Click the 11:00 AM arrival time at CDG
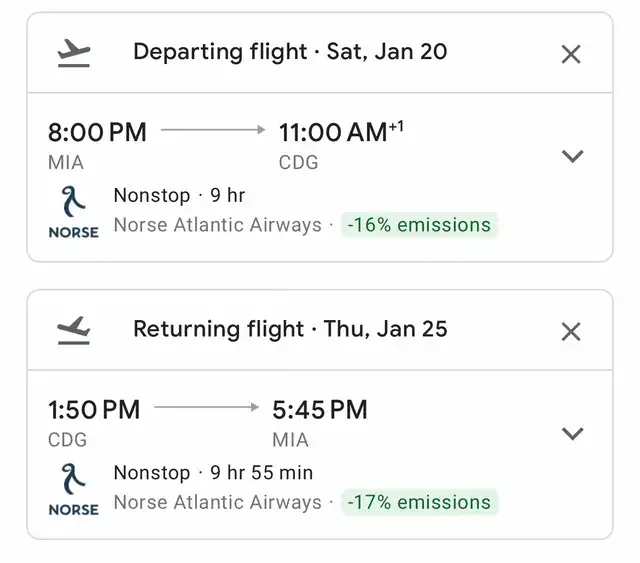The width and height of the screenshot is (640, 563). tap(341, 131)
